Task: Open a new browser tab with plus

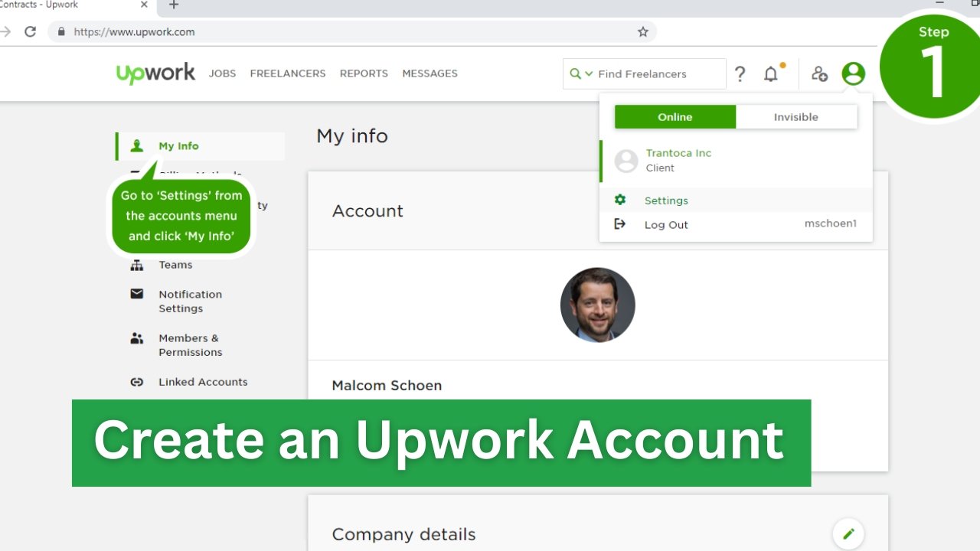Action: coord(174,5)
